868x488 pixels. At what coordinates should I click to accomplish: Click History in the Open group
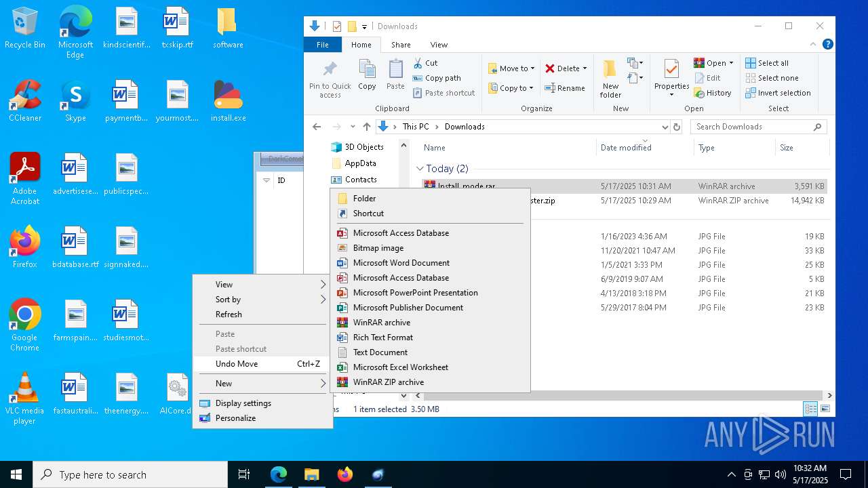pos(713,93)
